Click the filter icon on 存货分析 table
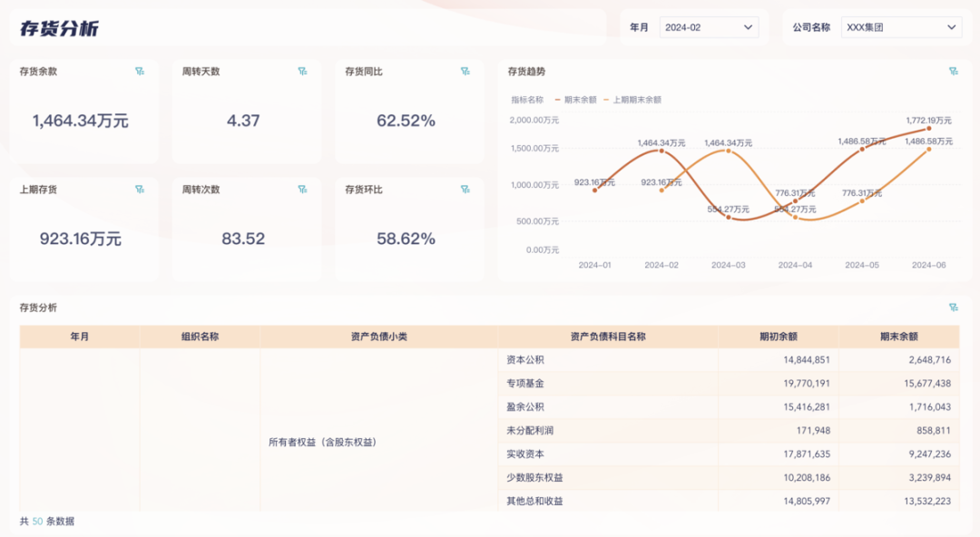980x537 pixels. (x=952, y=308)
